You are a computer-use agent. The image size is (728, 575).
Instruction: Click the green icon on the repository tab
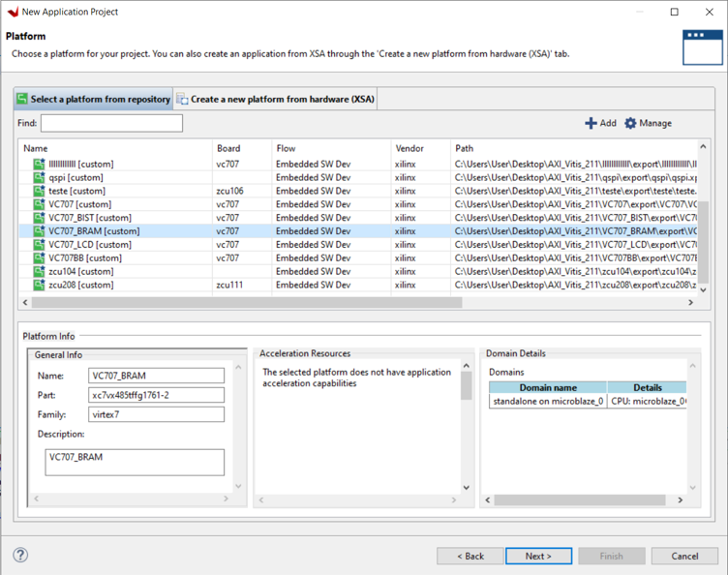click(x=22, y=99)
